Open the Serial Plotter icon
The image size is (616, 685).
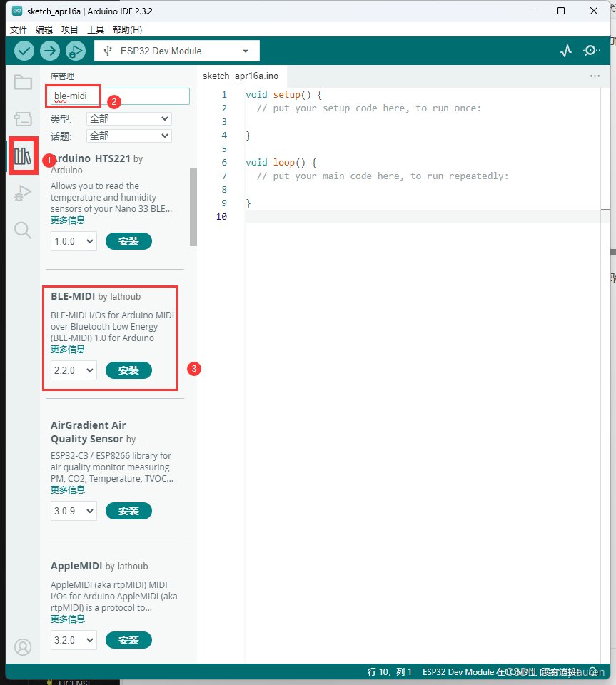point(566,51)
